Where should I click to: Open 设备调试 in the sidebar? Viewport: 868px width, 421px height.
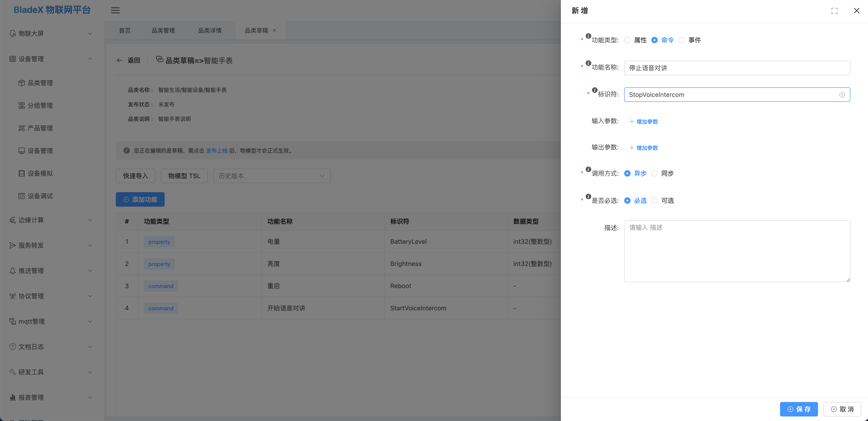pos(40,196)
